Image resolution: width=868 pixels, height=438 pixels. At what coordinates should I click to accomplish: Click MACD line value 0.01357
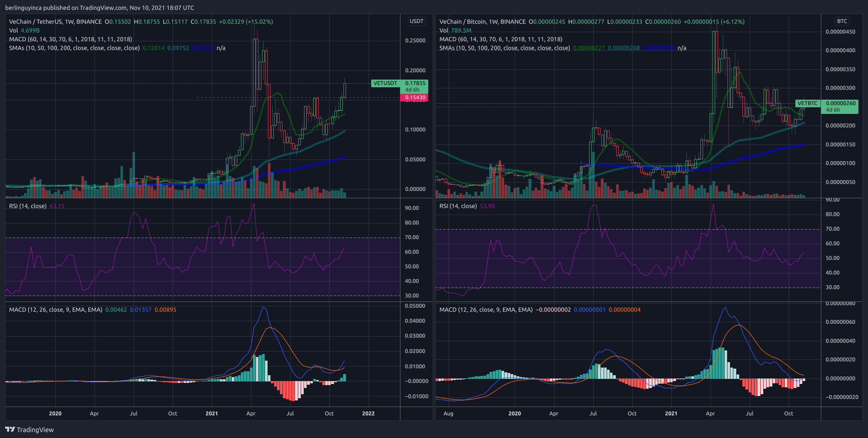(141, 310)
